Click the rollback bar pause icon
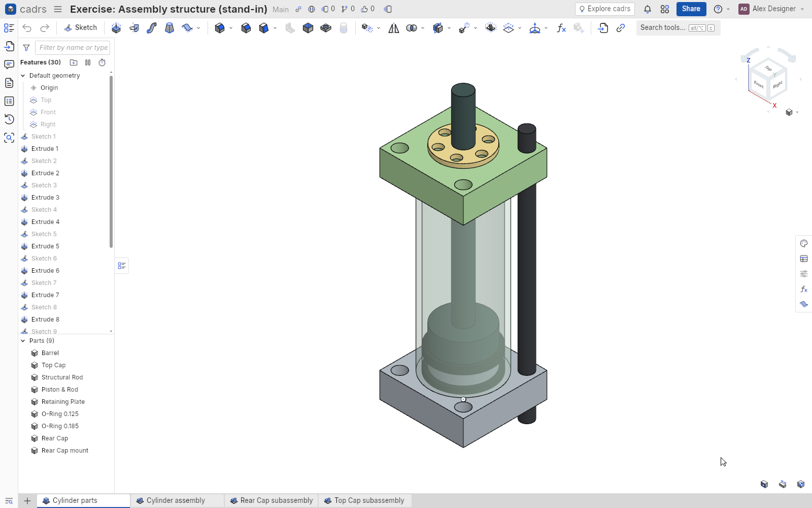812x508 pixels. (88, 62)
